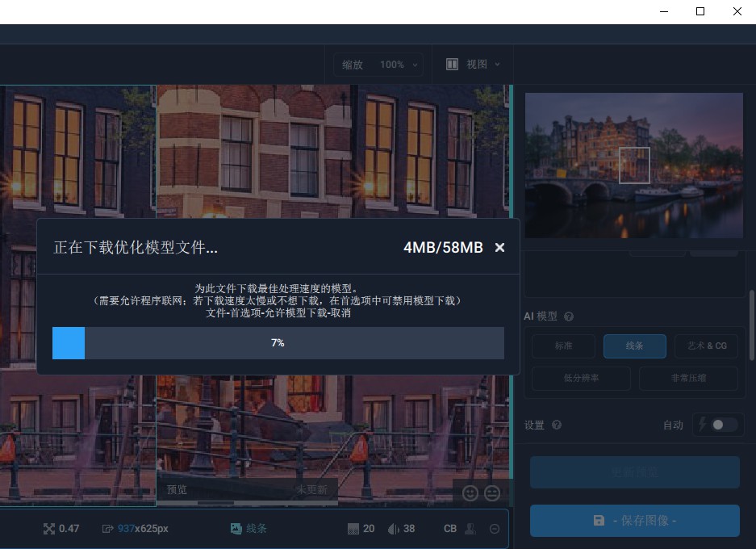Open the 视图 view mode dropdown

pyautogui.click(x=474, y=64)
